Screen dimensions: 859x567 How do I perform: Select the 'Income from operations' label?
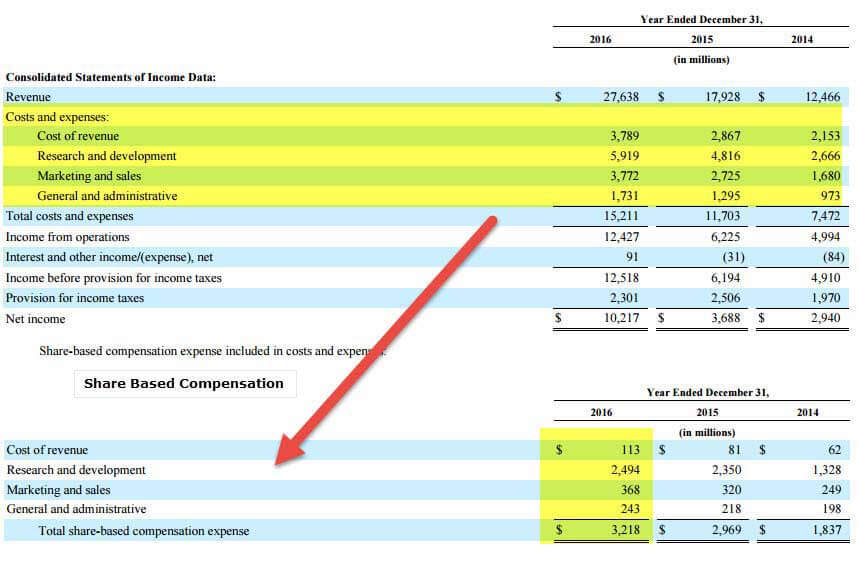[x=67, y=237]
